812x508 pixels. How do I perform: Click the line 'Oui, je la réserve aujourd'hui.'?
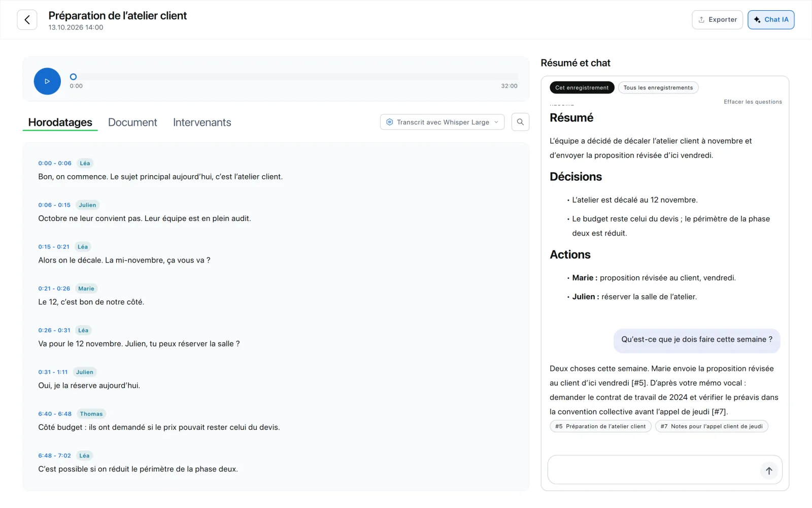[x=89, y=386]
